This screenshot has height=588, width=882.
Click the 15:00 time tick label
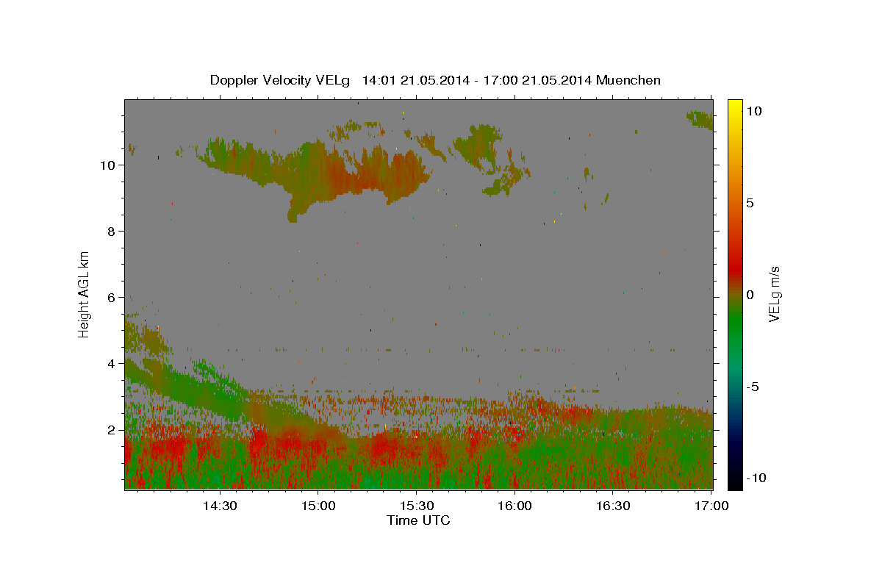point(318,506)
